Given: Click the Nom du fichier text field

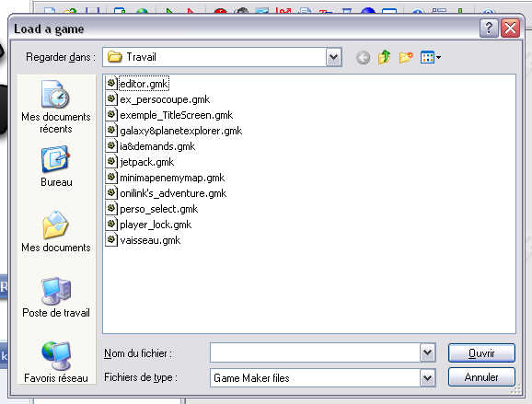Looking at the screenshot, I should (315, 352).
